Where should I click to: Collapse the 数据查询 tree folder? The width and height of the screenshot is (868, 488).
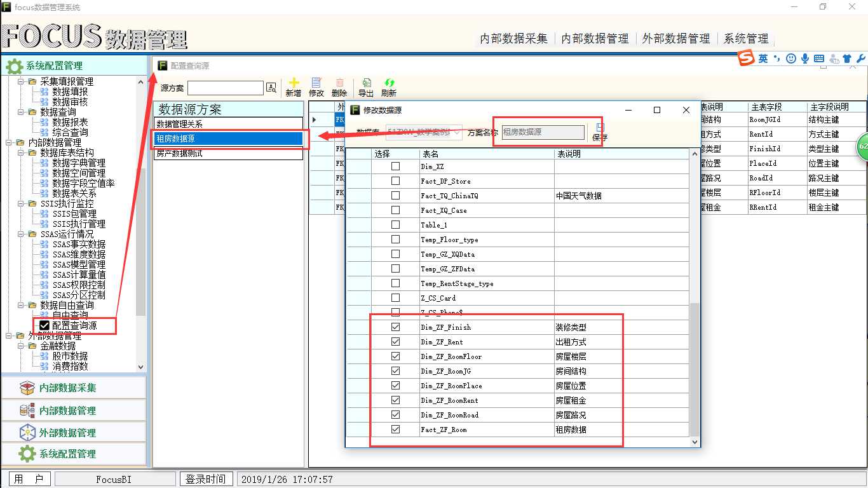tap(20, 112)
